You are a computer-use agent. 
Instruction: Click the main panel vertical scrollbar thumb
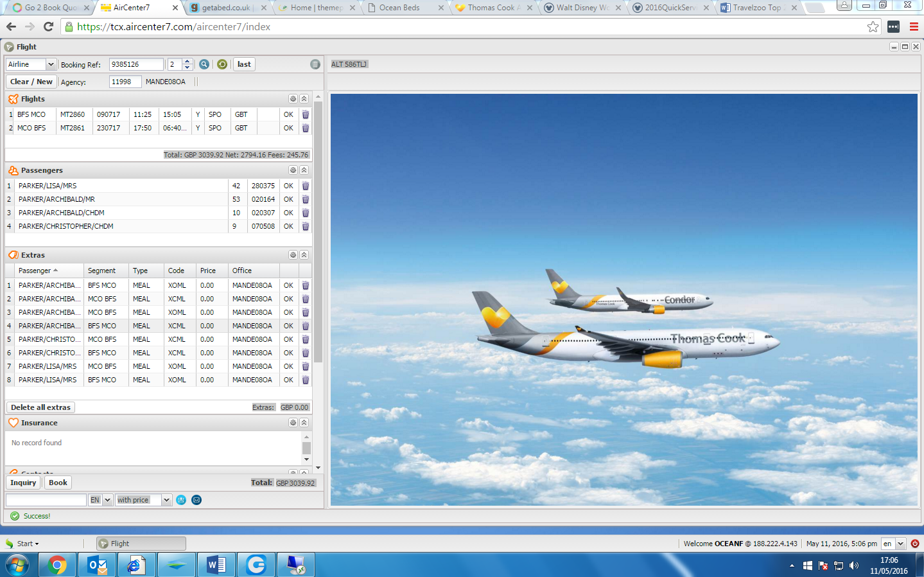click(318, 233)
